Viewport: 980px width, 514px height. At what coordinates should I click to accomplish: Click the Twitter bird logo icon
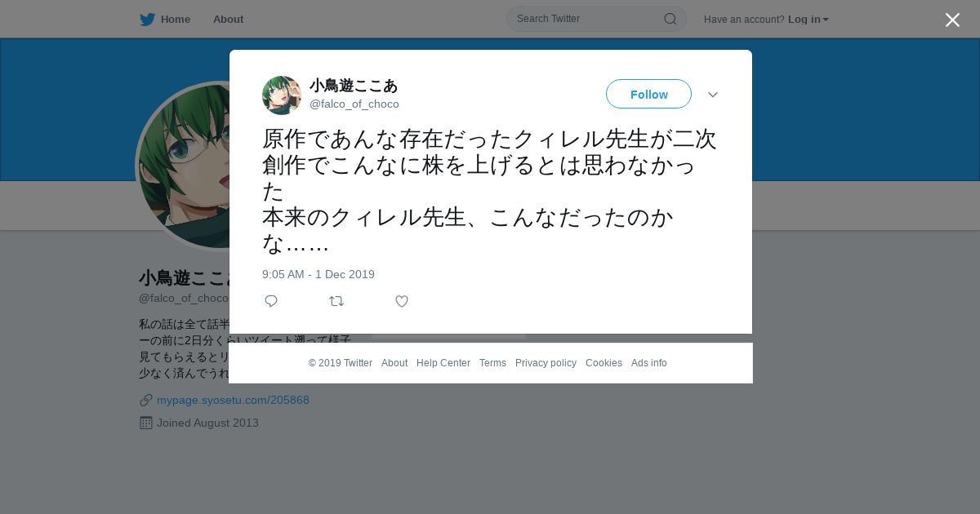(147, 20)
